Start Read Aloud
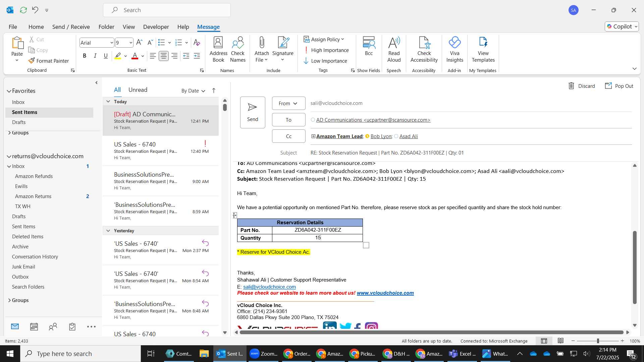644x362 pixels. click(394, 50)
